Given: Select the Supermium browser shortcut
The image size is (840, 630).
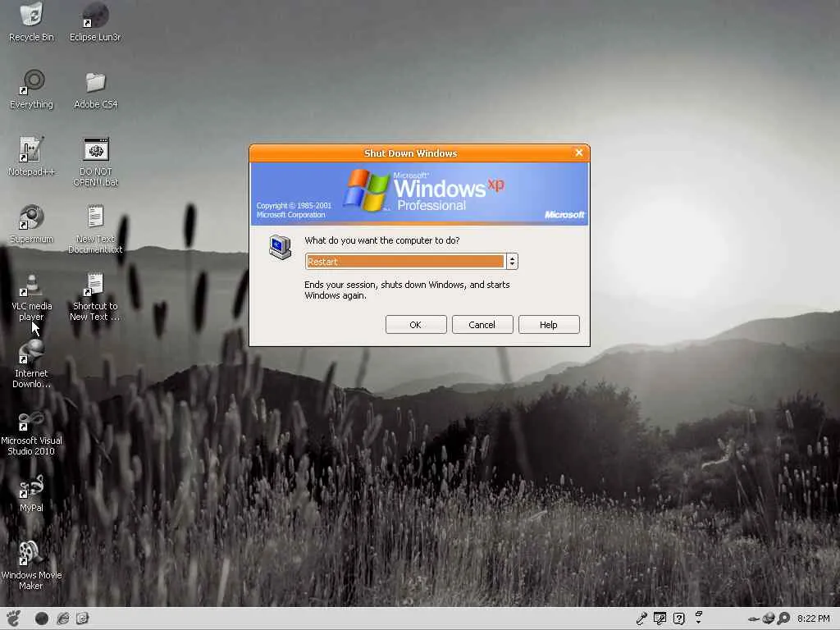Looking at the screenshot, I should [x=31, y=224].
